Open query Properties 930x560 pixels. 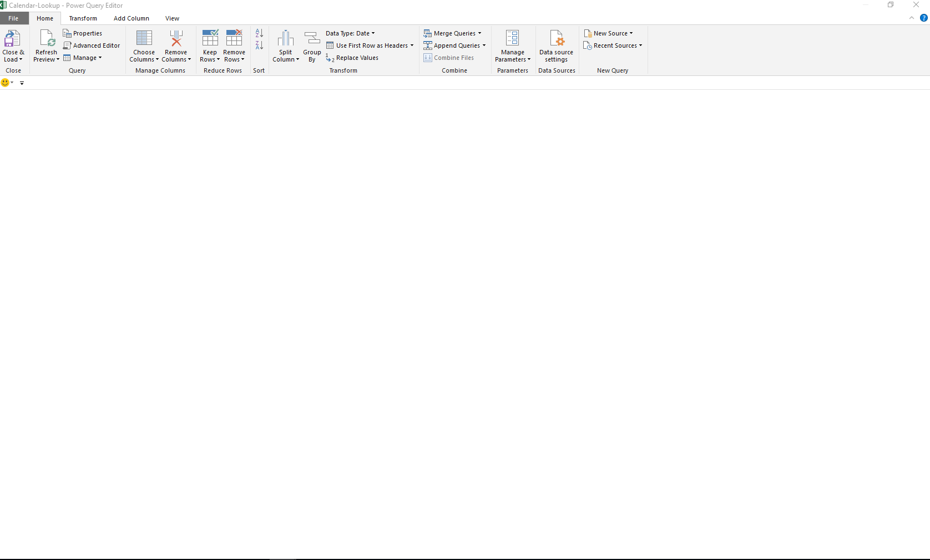(83, 33)
